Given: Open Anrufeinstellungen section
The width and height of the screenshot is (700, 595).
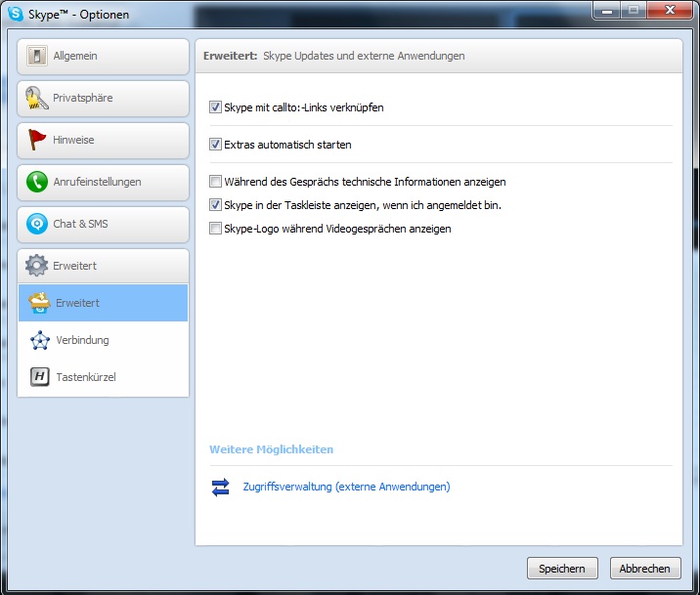Looking at the screenshot, I should point(103,182).
